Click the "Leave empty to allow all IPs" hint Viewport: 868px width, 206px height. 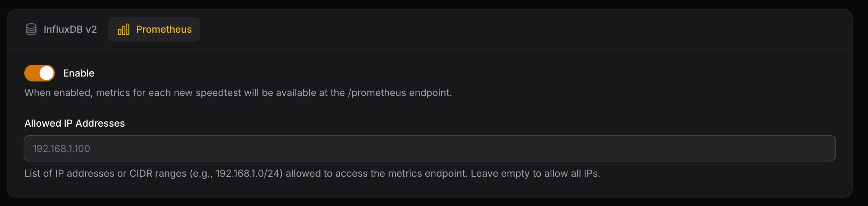[x=535, y=173]
